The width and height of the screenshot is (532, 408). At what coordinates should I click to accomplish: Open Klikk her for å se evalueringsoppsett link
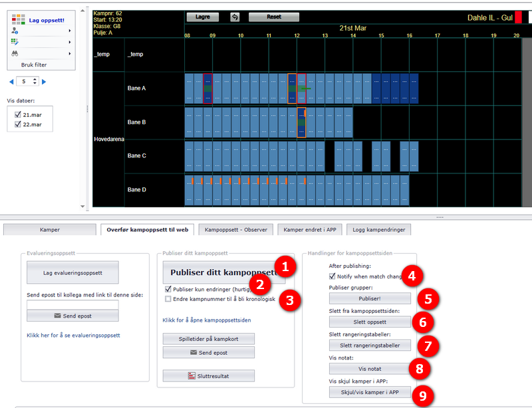(73, 335)
